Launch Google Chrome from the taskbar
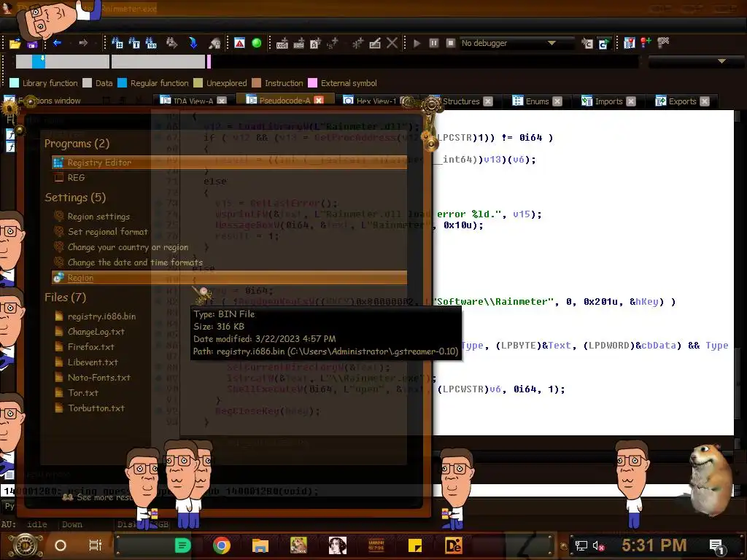 222,545
